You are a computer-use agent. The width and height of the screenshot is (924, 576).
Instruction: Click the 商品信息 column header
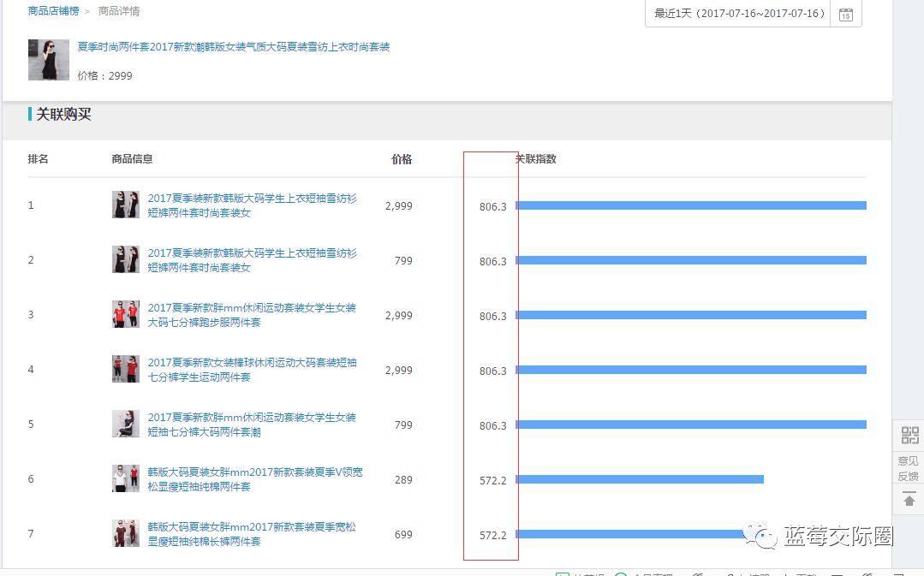[x=129, y=158]
